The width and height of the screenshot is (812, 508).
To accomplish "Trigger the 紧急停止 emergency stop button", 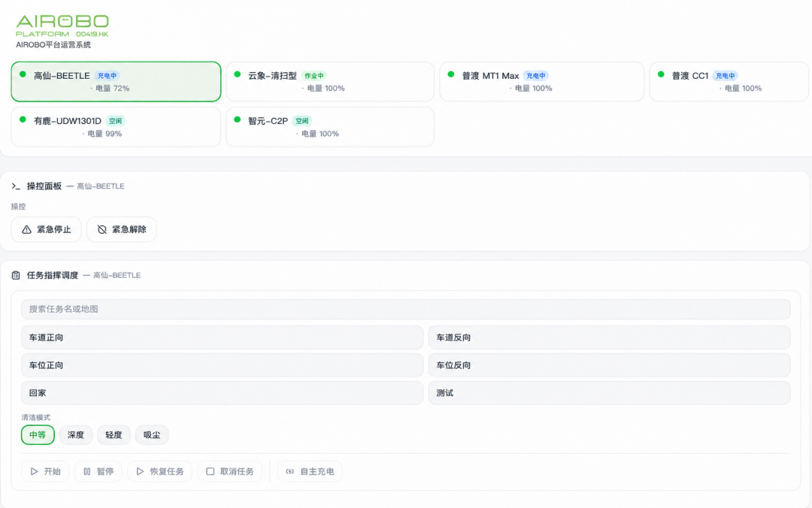I will pos(46,229).
